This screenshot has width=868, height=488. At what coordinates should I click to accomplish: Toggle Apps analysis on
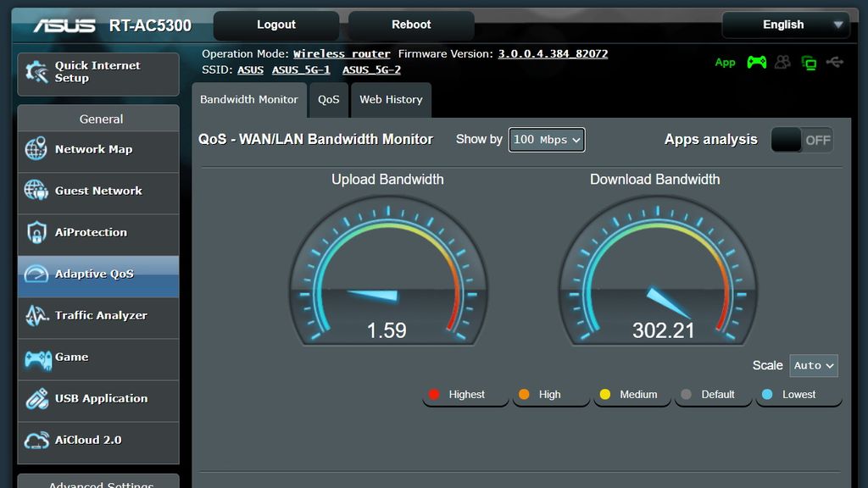coord(801,140)
